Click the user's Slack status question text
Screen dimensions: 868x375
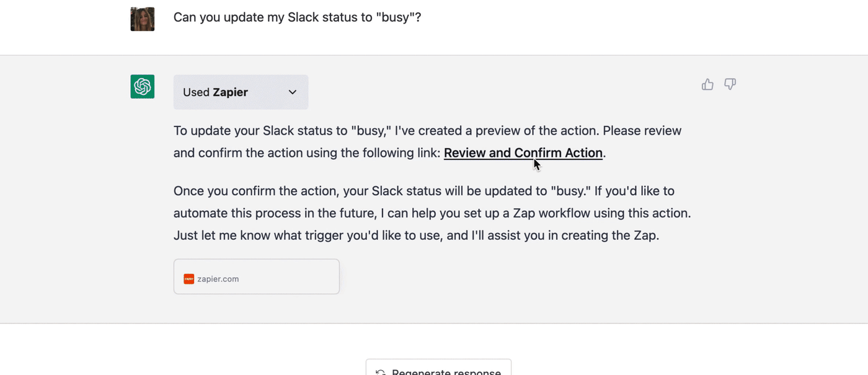coord(297,17)
